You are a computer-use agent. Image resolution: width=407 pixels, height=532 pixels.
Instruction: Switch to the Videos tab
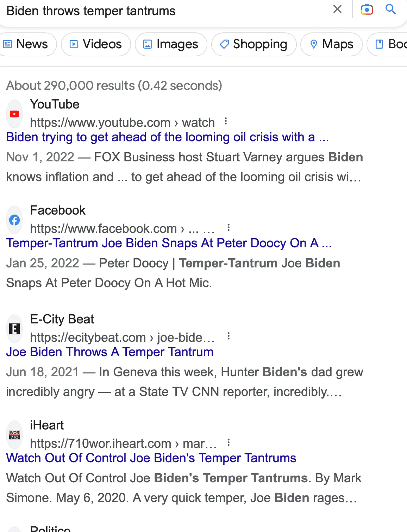click(96, 44)
